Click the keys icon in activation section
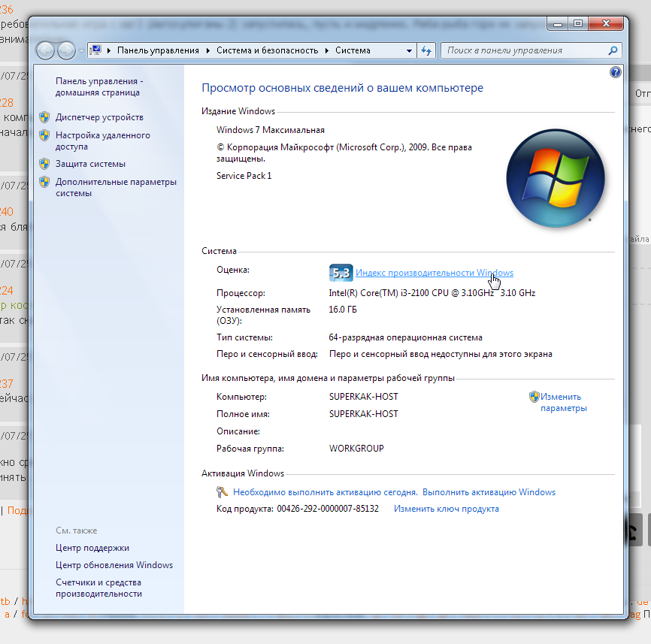The width and height of the screenshot is (651, 644). [x=222, y=492]
